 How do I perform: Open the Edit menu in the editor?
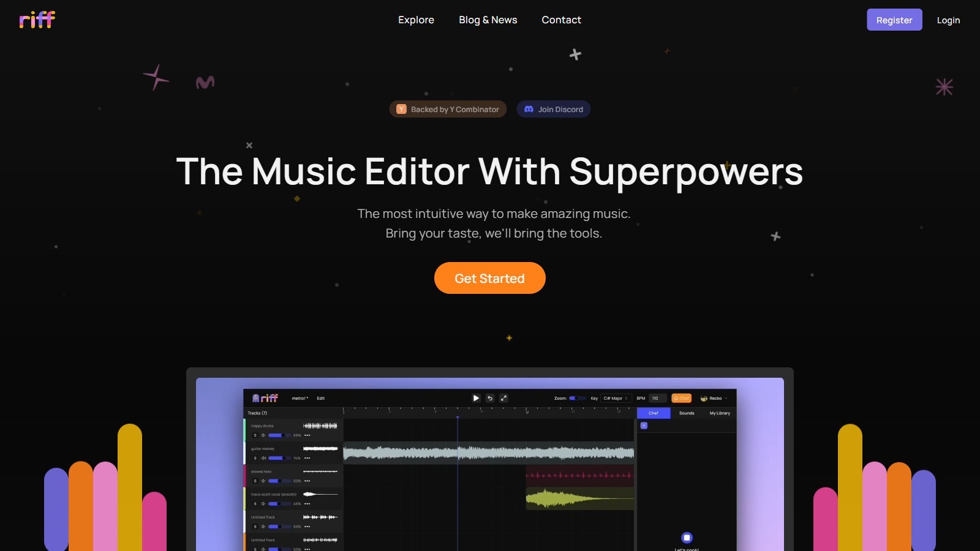[x=320, y=398]
